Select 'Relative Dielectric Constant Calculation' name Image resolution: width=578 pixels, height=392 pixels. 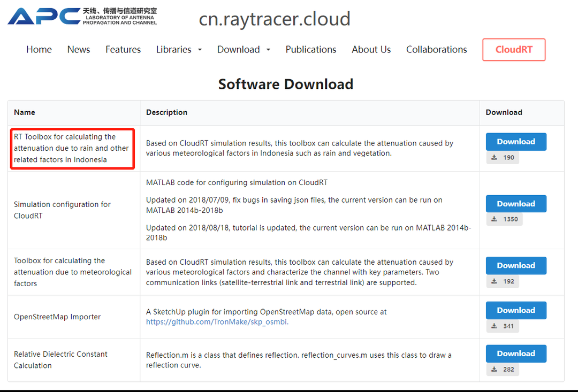point(60,359)
